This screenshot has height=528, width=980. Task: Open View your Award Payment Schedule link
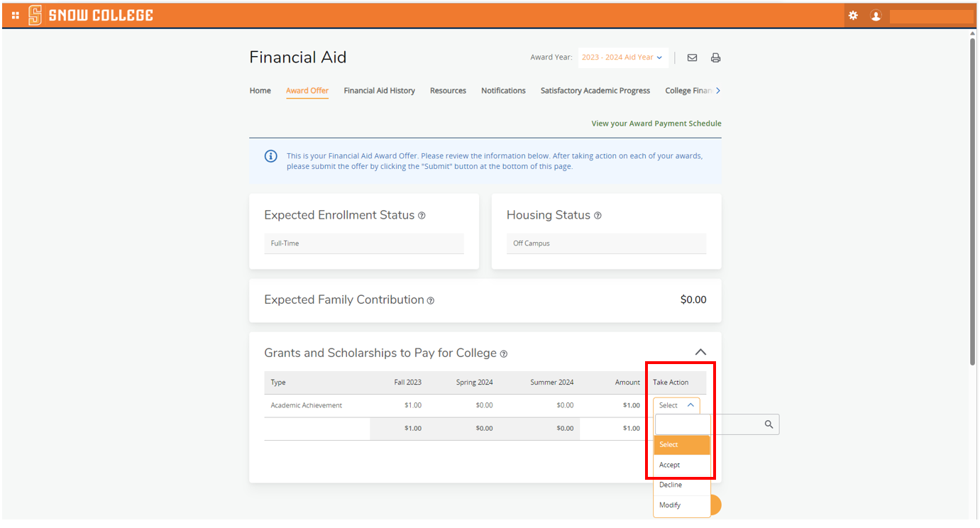tap(656, 123)
